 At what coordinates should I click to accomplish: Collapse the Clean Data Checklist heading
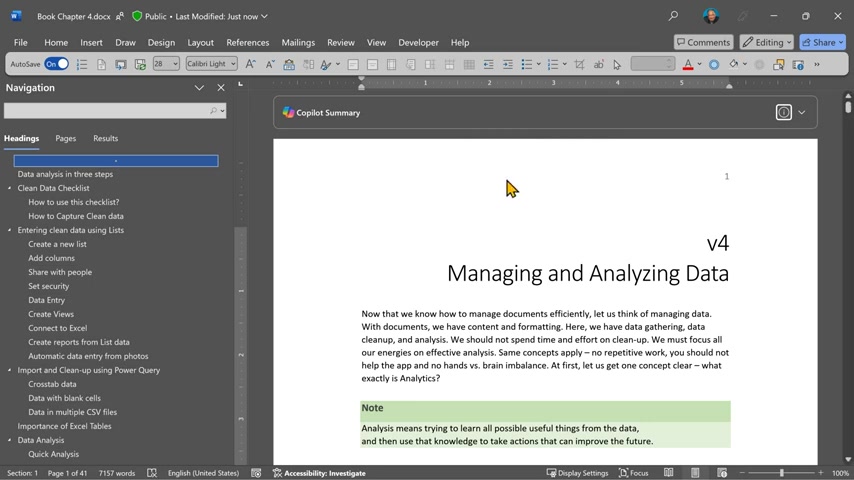coord(9,188)
